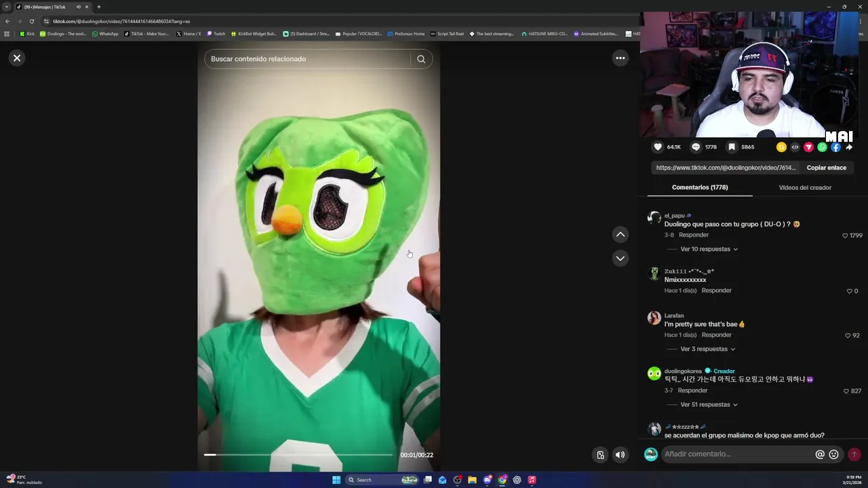Click Responder on duolingokorea's comment
The height and width of the screenshot is (488, 868).
click(x=692, y=391)
